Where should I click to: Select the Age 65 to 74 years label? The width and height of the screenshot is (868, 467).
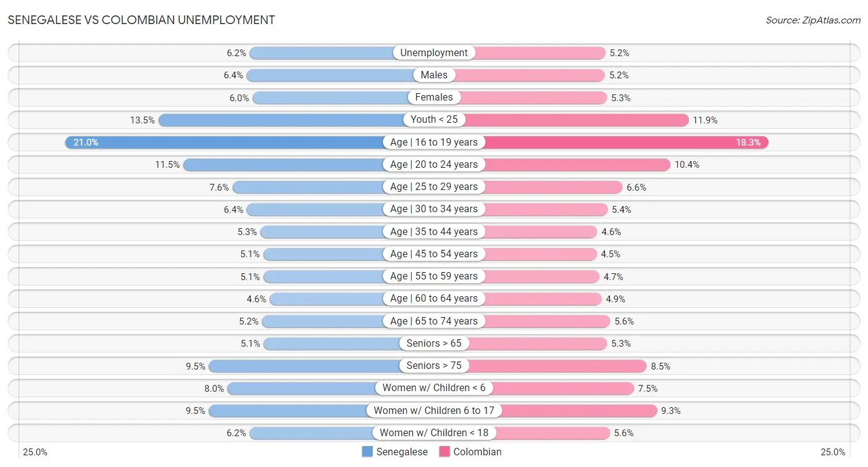click(434, 321)
